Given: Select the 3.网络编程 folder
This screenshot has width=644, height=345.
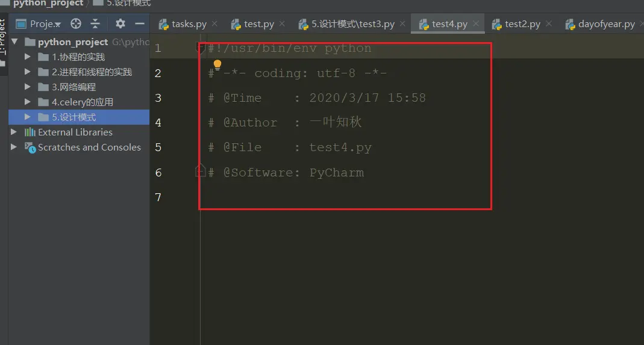Looking at the screenshot, I should [x=73, y=87].
